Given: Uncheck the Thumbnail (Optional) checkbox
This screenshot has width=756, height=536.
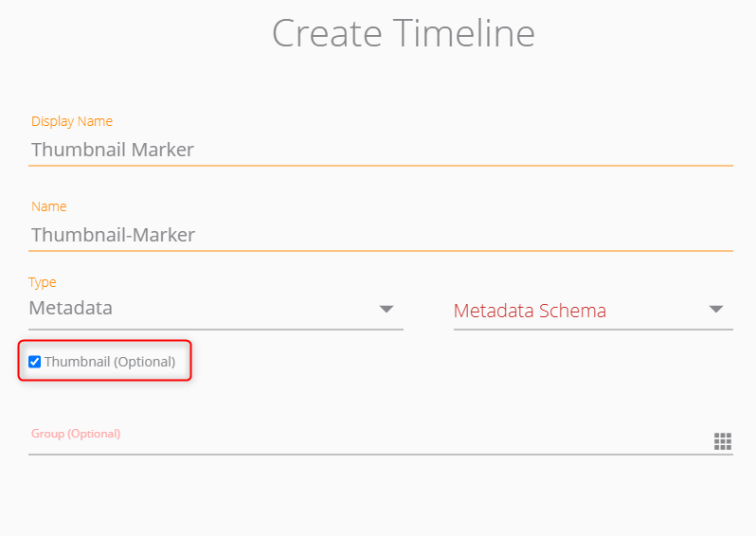Looking at the screenshot, I should [x=35, y=362].
